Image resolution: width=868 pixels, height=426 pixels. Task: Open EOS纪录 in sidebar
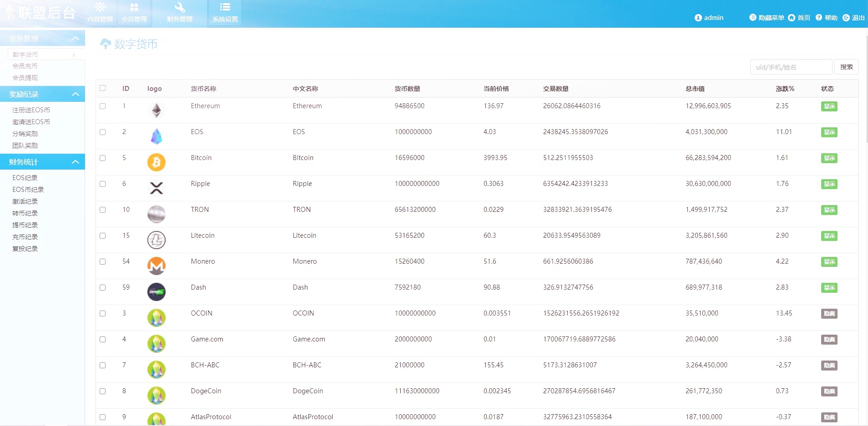tap(25, 178)
